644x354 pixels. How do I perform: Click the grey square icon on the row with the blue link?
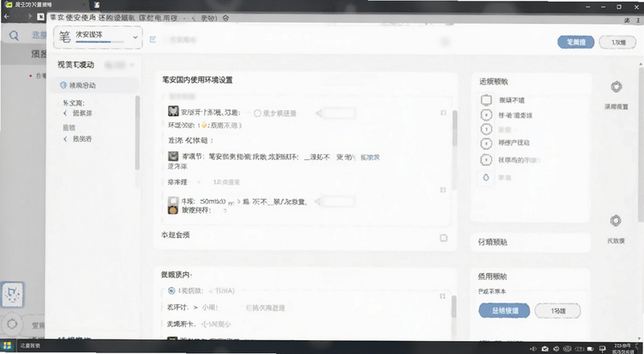tap(173, 156)
